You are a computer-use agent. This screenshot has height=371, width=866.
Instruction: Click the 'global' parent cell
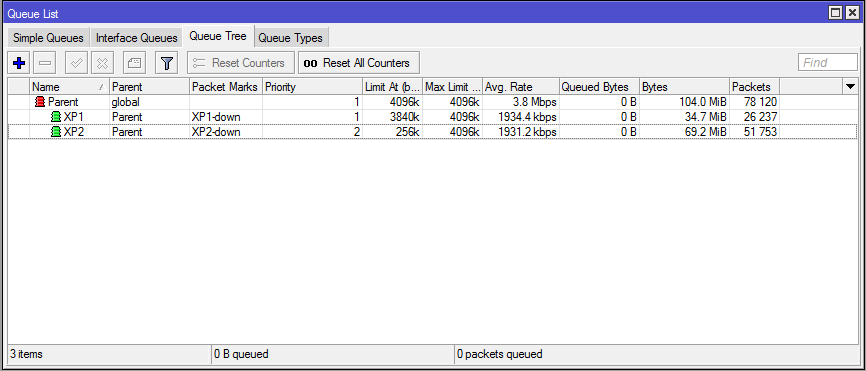[x=126, y=102]
